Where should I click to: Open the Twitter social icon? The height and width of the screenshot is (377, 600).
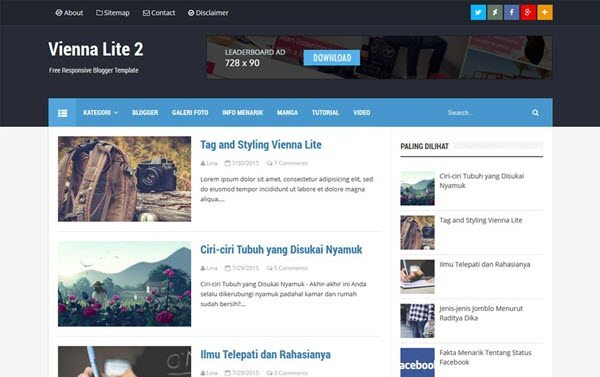478,13
